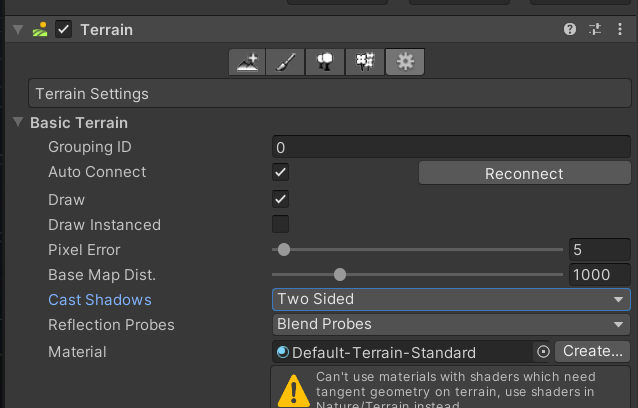The height and width of the screenshot is (408, 638).
Task: Enable the Draw Instanced checkbox
Action: coord(280,224)
